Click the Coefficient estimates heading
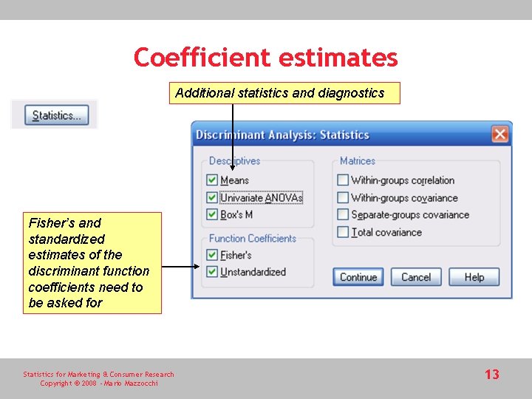The height and width of the screenshot is (399, 532). (266, 58)
